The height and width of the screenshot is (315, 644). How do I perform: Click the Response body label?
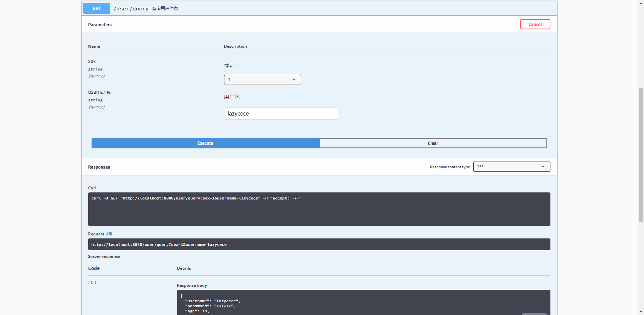pyautogui.click(x=192, y=285)
